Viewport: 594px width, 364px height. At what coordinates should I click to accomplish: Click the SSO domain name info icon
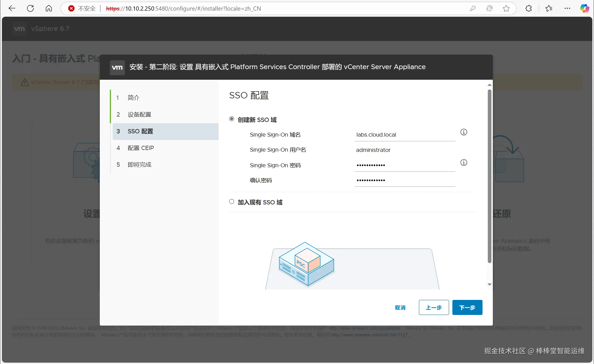(464, 132)
